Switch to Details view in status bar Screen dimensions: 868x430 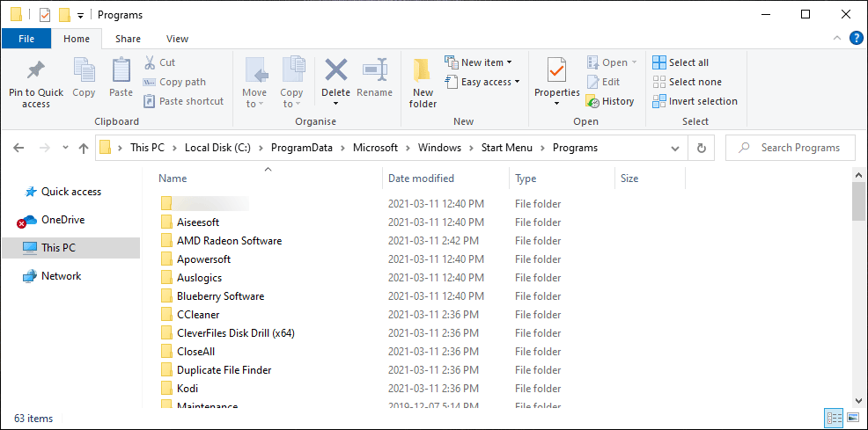(834, 418)
